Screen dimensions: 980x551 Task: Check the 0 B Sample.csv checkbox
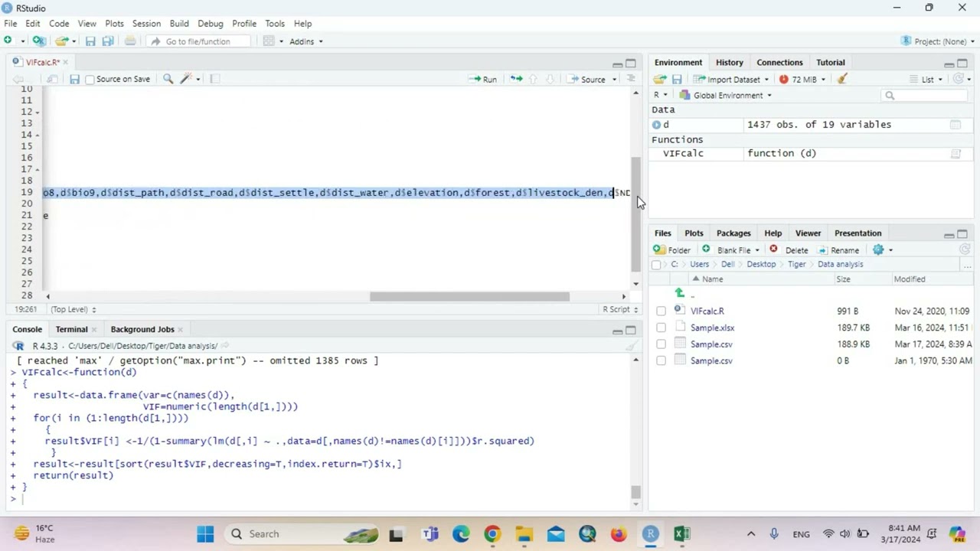661,361
